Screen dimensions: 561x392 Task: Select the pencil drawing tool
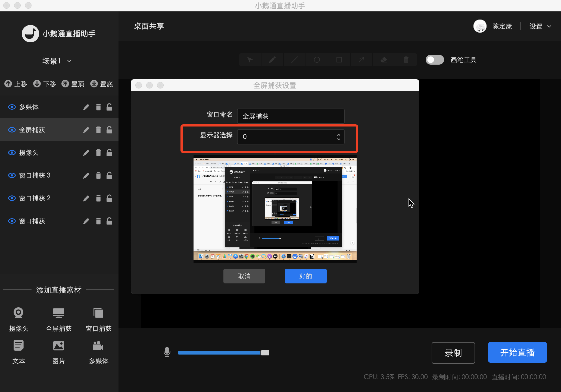click(x=272, y=59)
